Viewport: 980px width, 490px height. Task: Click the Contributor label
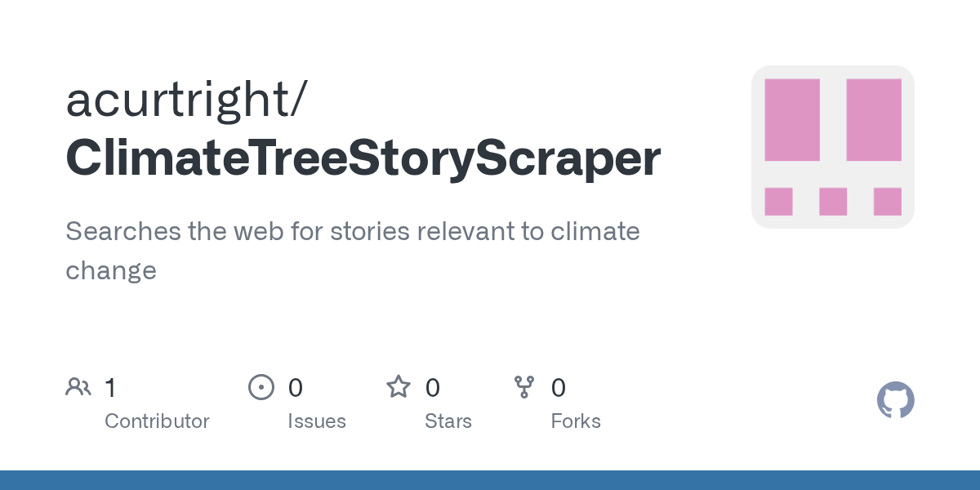(x=157, y=421)
